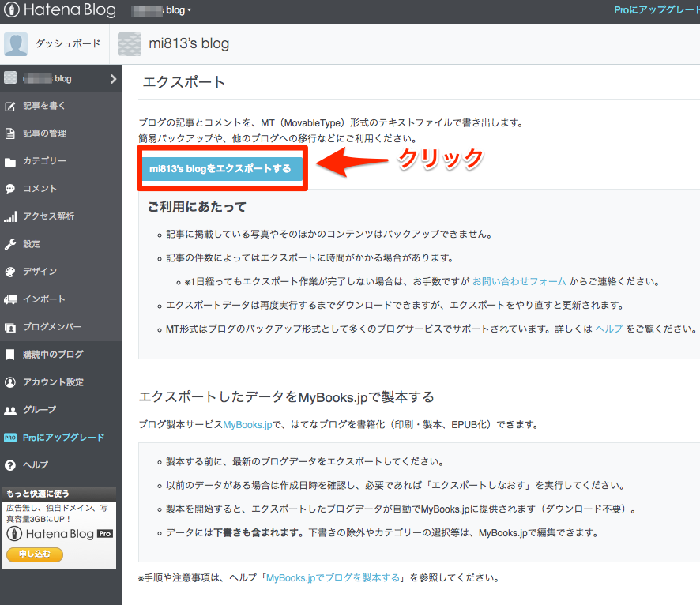This screenshot has width=700, height=605.
Task: Open the ヘルプ link in export notes
Action: click(609, 329)
